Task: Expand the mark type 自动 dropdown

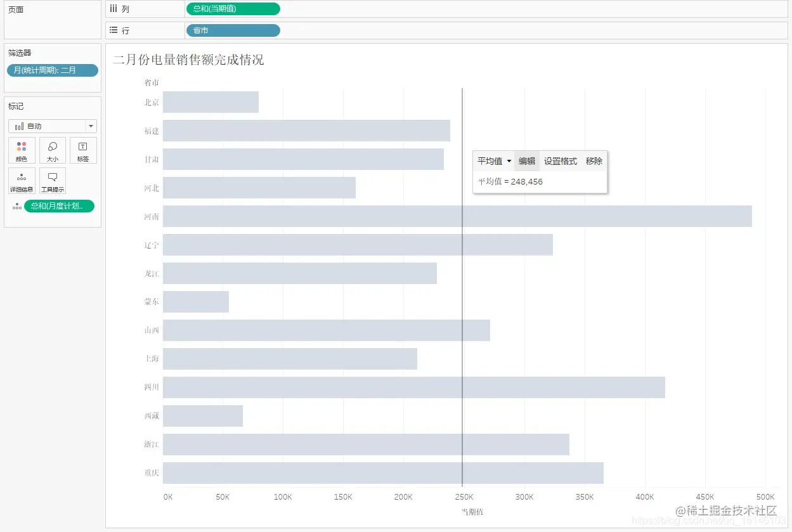Action: coord(91,126)
